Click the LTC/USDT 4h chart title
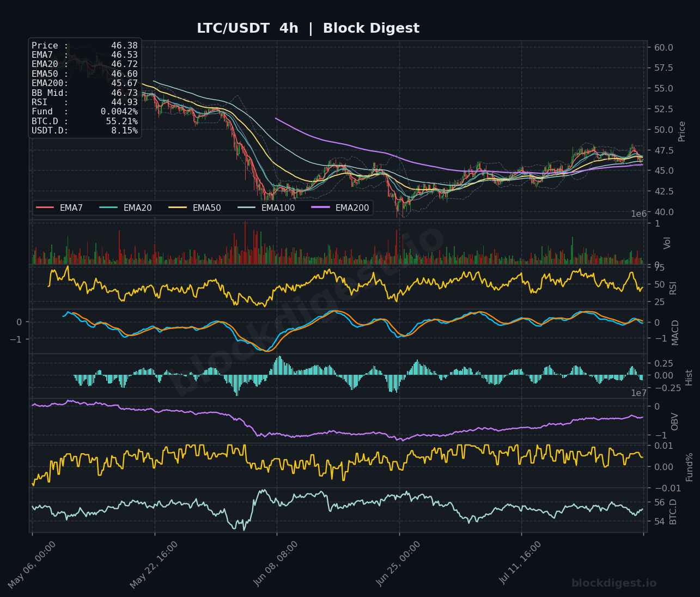The height and width of the screenshot is (597, 700). coord(308,28)
